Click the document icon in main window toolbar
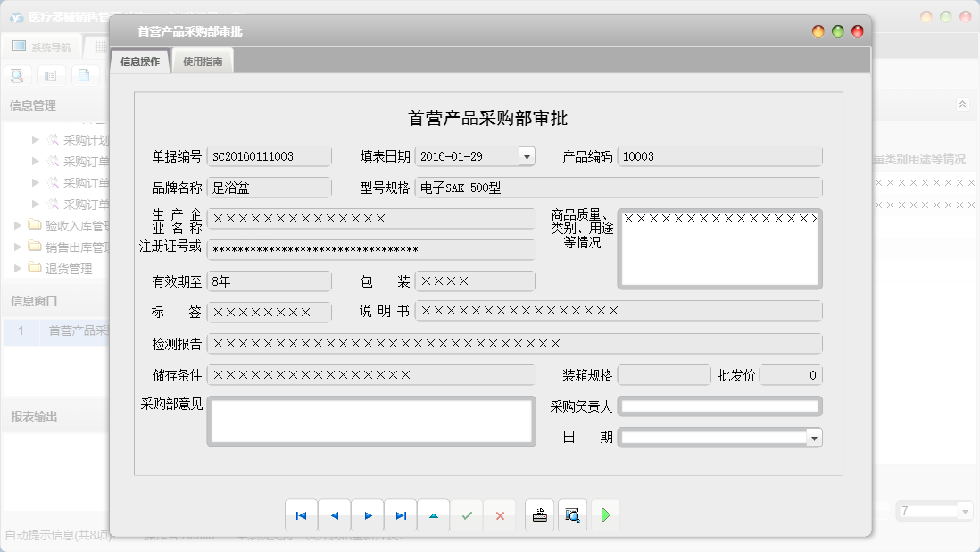Screen dimensions: 980x552 click(84, 76)
